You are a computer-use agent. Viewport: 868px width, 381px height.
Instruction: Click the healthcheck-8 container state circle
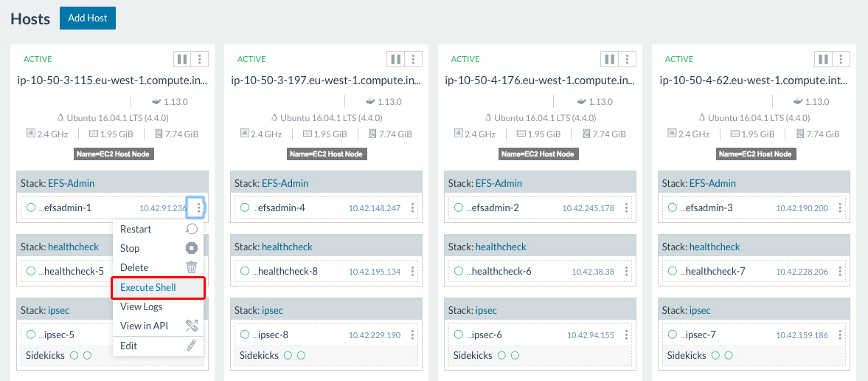click(x=245, y=272)
